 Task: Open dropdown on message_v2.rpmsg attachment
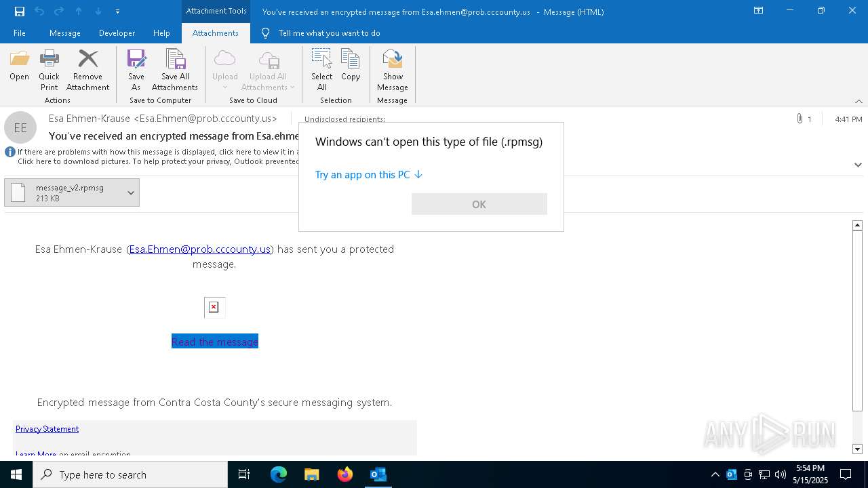131,193
